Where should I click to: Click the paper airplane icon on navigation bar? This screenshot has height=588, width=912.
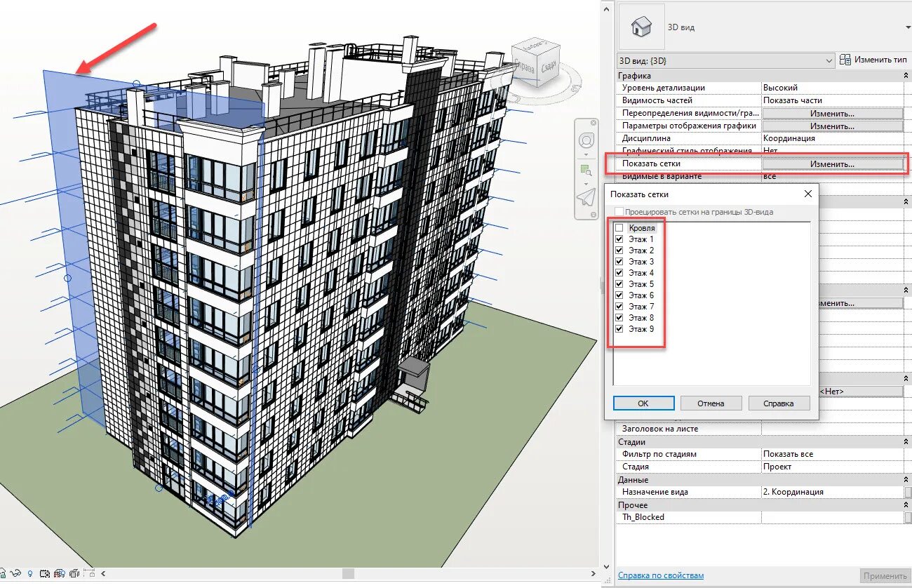[x=586, y=197]
